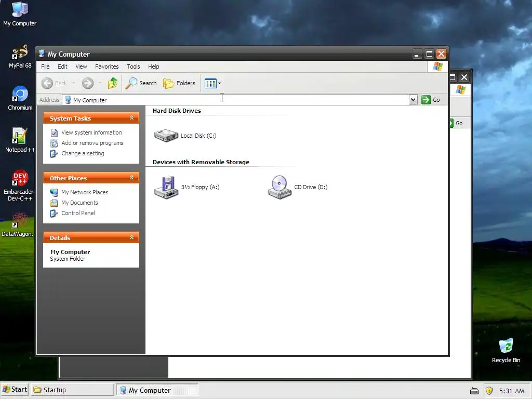
Task: Open the Back history dropdown arrow
Action: (x=73, y=83)
